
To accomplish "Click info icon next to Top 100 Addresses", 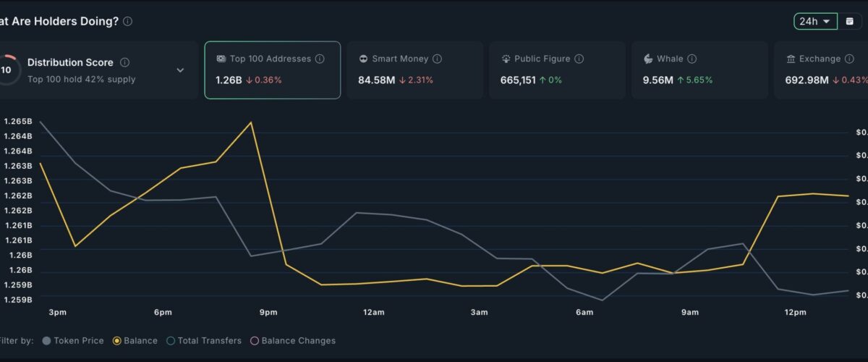I will coord(320,59).
